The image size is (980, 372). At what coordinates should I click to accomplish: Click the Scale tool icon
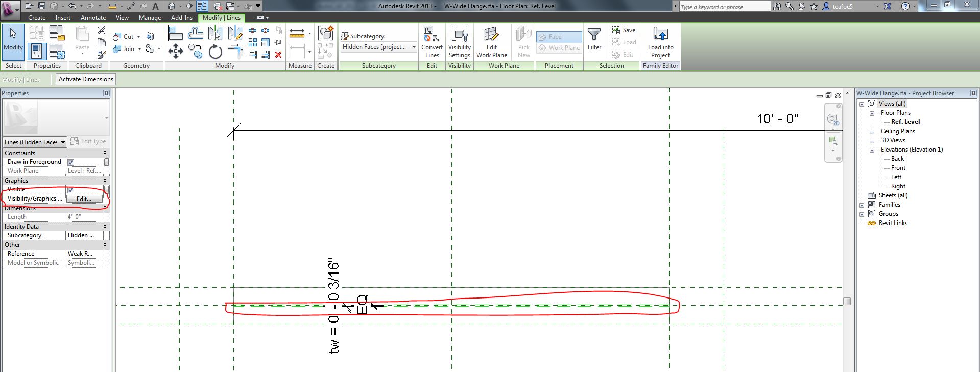click(266, 42)
